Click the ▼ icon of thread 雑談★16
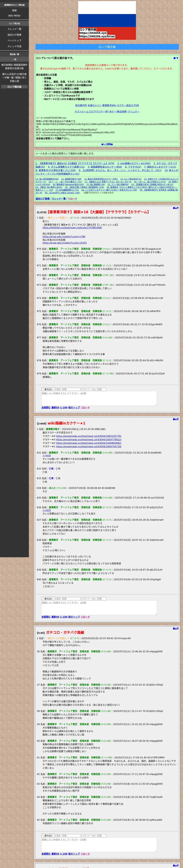183x868 pixels. (178, 208)
